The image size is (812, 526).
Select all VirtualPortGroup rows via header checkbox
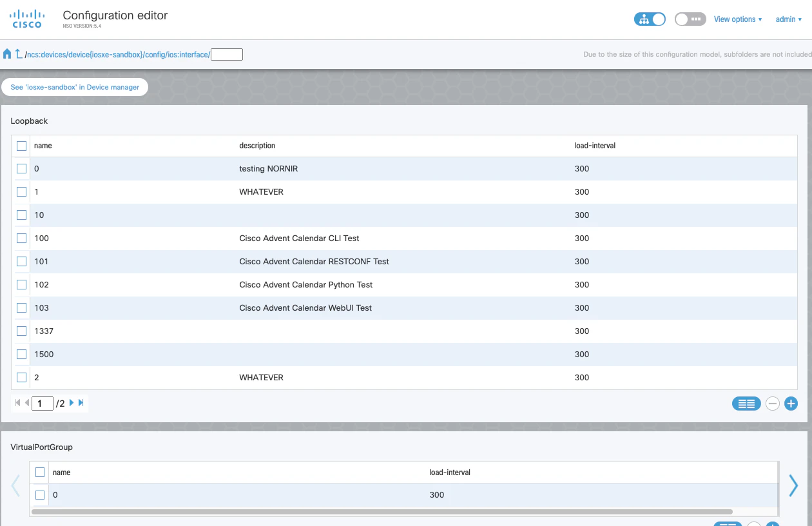[x=40, y=472]
